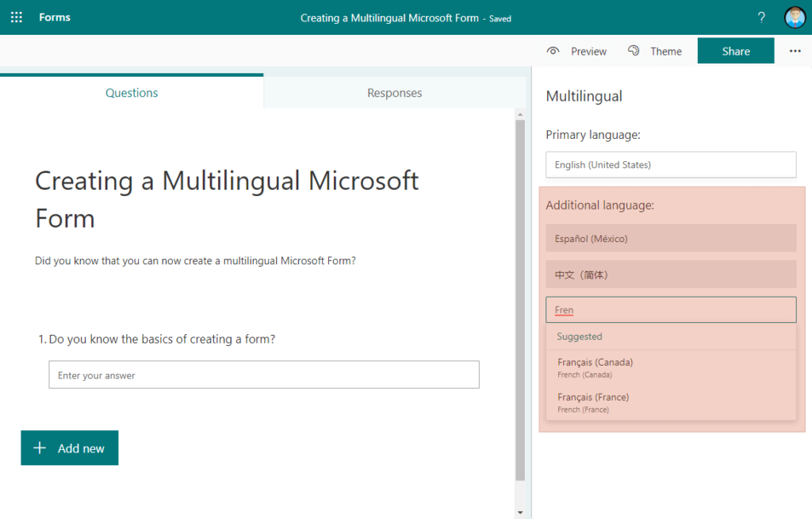Viewport: 812px width, 519px height.
Task: Open the more options ellipsis menu
Action: (795, 51)
